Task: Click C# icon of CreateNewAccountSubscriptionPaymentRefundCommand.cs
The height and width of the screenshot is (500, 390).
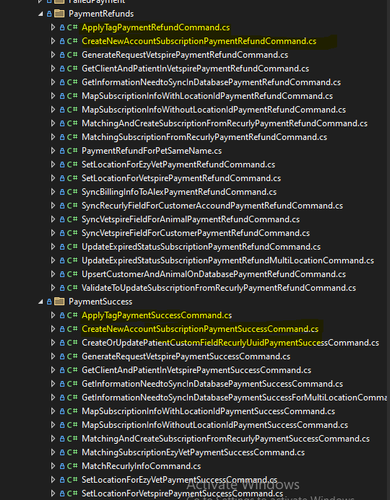Action: pos(72,41)
